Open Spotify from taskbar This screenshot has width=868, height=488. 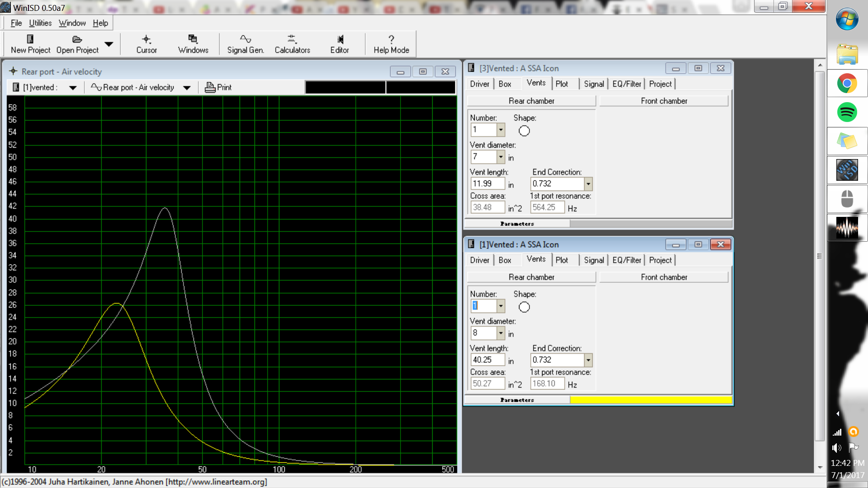(x=847, y=112)
